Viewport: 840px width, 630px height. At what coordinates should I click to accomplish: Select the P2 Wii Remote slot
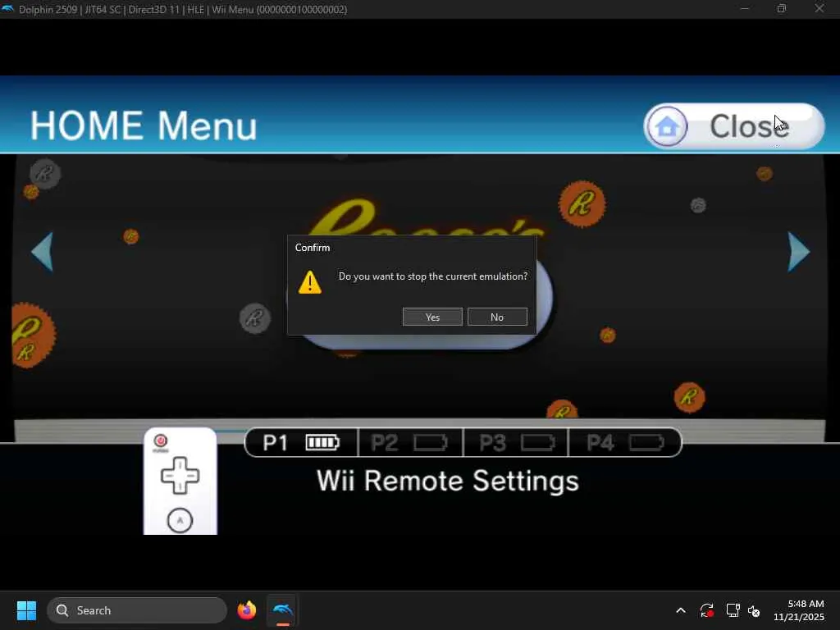click(410, 442)
